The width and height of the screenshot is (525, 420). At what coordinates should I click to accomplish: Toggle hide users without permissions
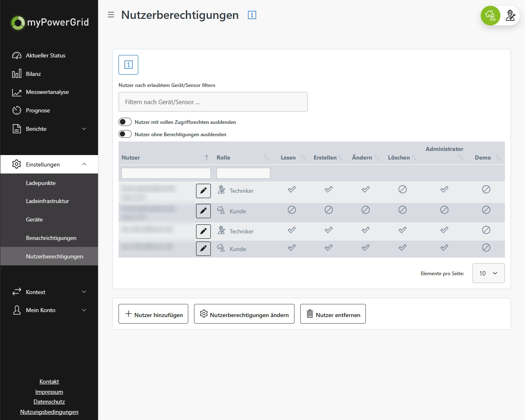coord(125,134)
